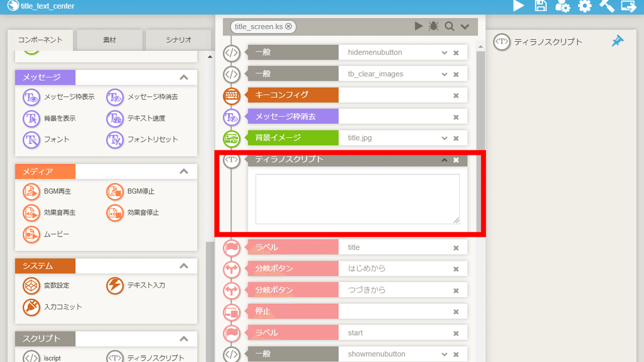The height and width of the screenshot is (362, 644).
Task: Select the 背景を表示 component
Action: (x=49, y=119)
